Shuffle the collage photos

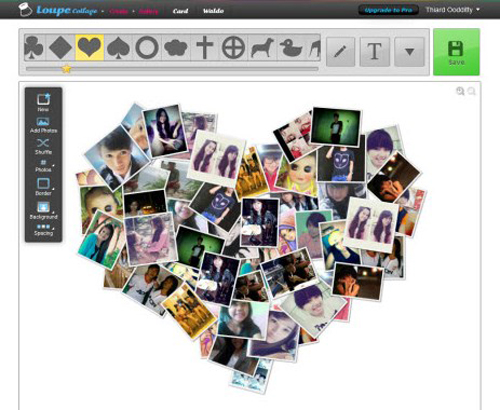pos(43,147)
